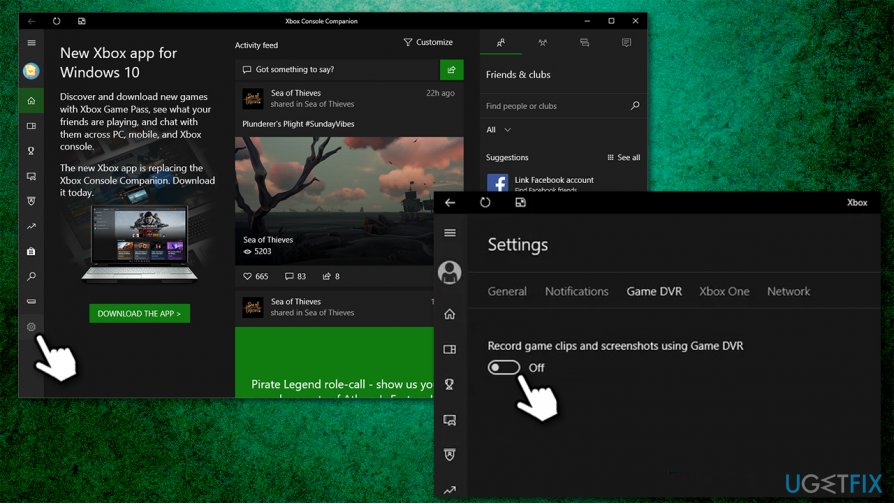Viewport: 894px width, 504px height.
Task: Click Refresh icon in Xbox Settings window
Action: coord(485,202)
